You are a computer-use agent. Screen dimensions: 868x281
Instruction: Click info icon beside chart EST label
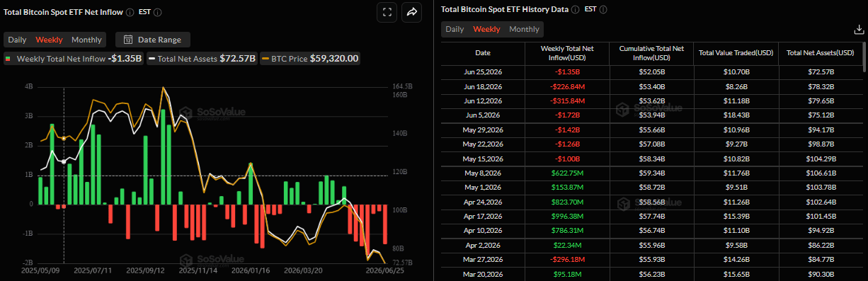157,13
